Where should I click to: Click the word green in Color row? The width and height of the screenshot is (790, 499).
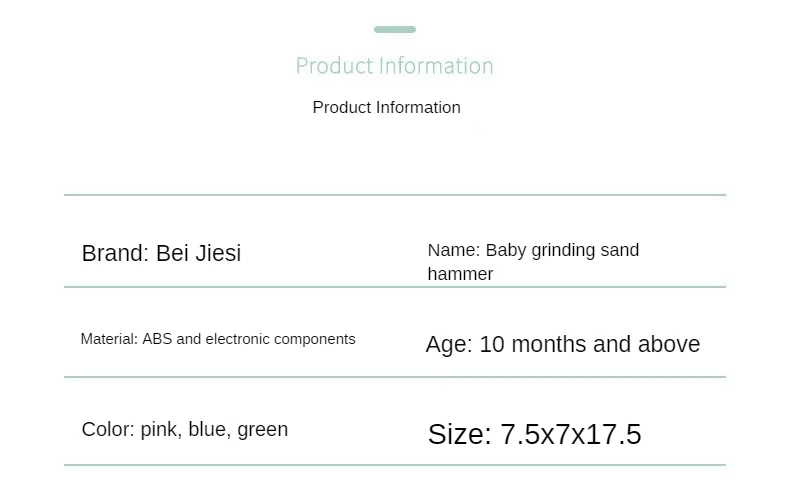point(262,431)
